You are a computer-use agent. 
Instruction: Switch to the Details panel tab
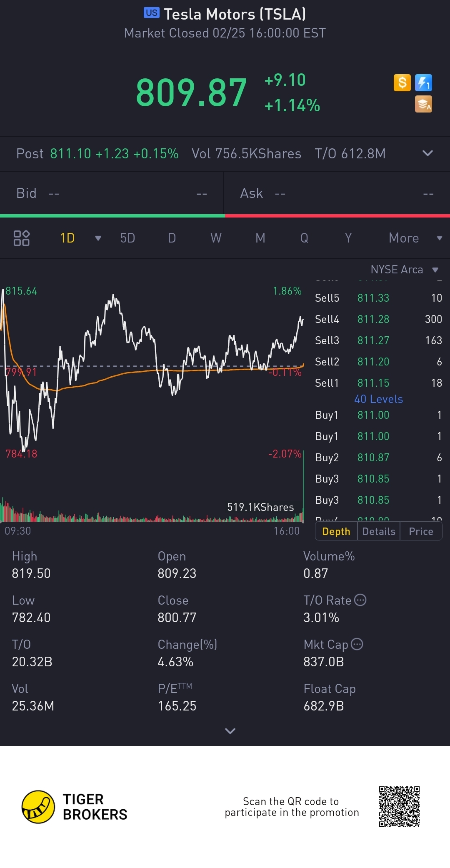click(x=379, y=531)
